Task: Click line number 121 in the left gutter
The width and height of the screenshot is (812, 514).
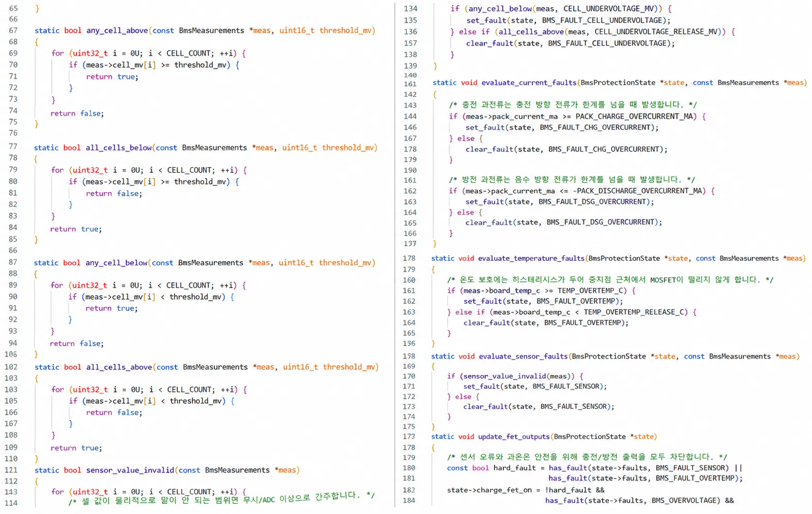Action: [11, 470]
